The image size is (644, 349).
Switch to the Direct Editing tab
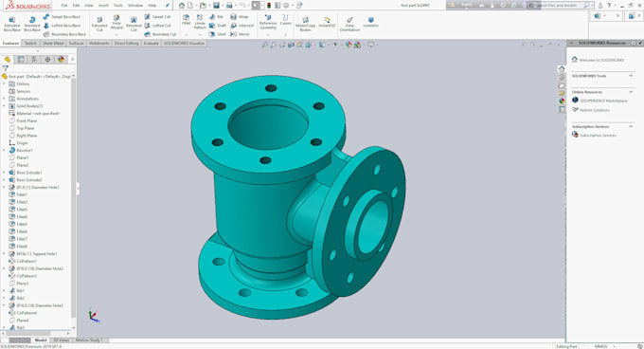click(127, 44)
